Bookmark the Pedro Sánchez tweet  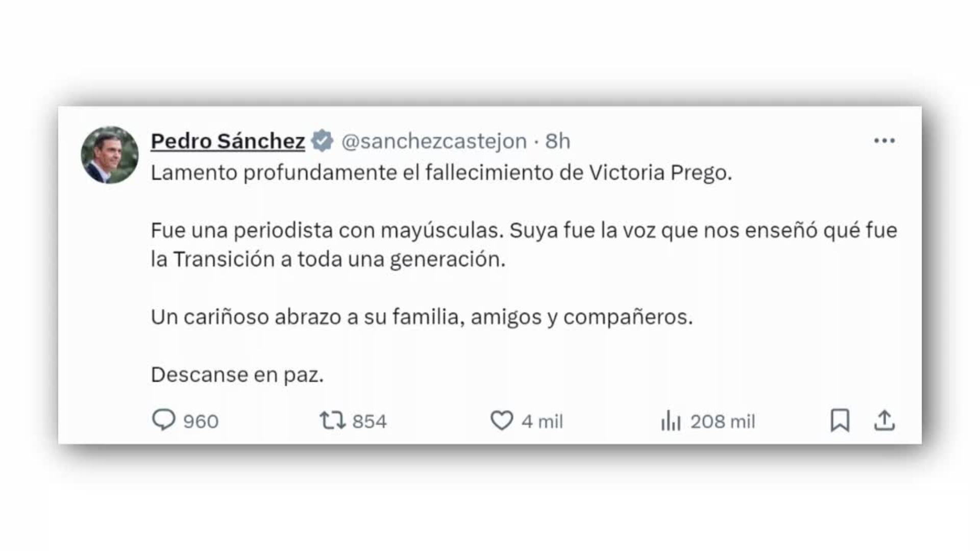[840, 420]
